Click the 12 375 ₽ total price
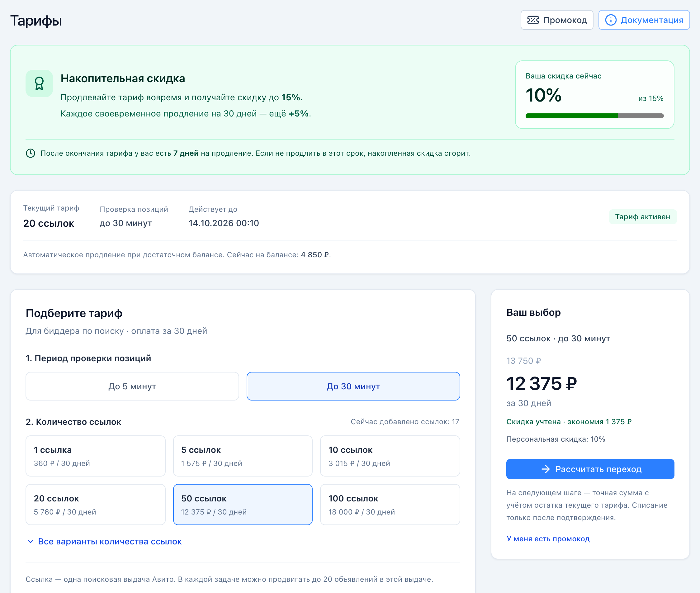Screen dimensions: 700x593 (x=542, y=384)
